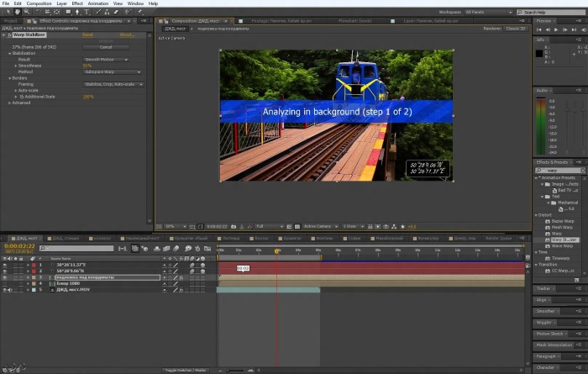Open viewer magnification 50% dropdown

[x=176, y=227]
